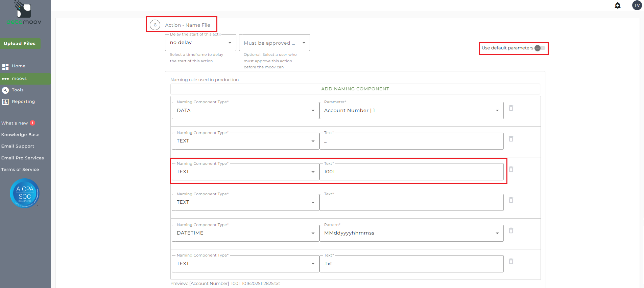Open the delay start dropdown
The height and width of the screenshot is (288, 644).
coord(200,43)
